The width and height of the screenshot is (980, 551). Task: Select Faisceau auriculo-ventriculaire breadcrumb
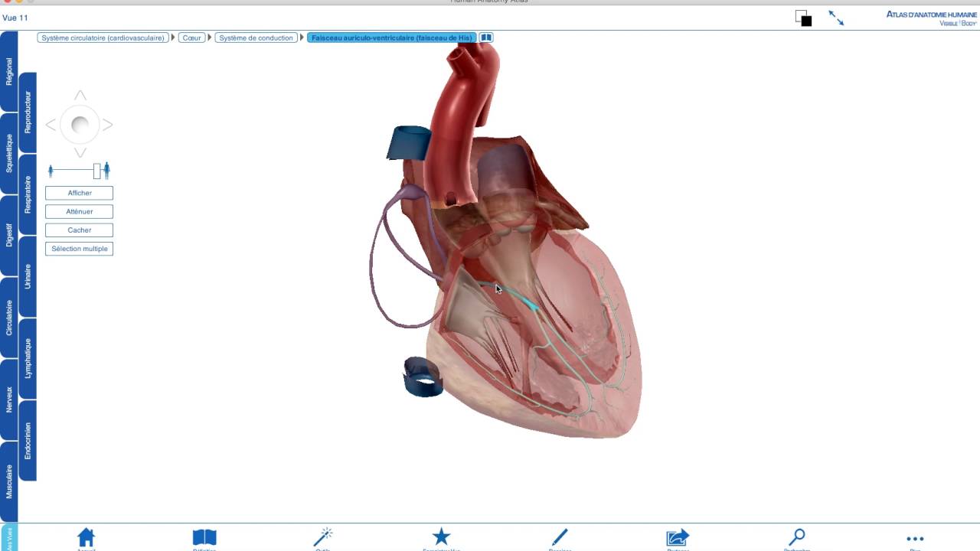point(391,37)
